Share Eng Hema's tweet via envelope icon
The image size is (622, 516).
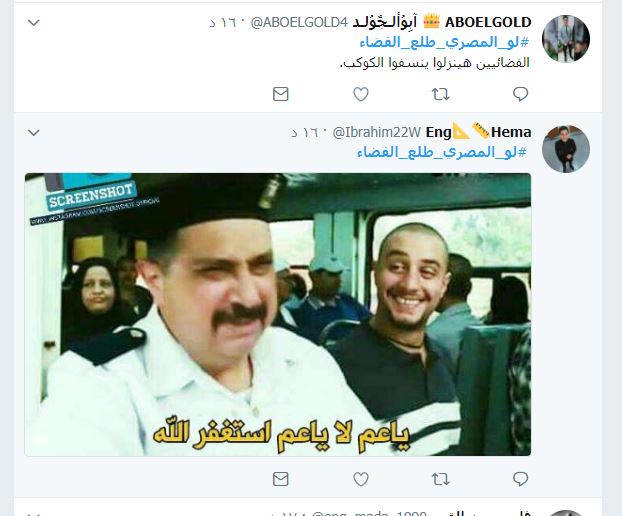[x=280, y=479]
